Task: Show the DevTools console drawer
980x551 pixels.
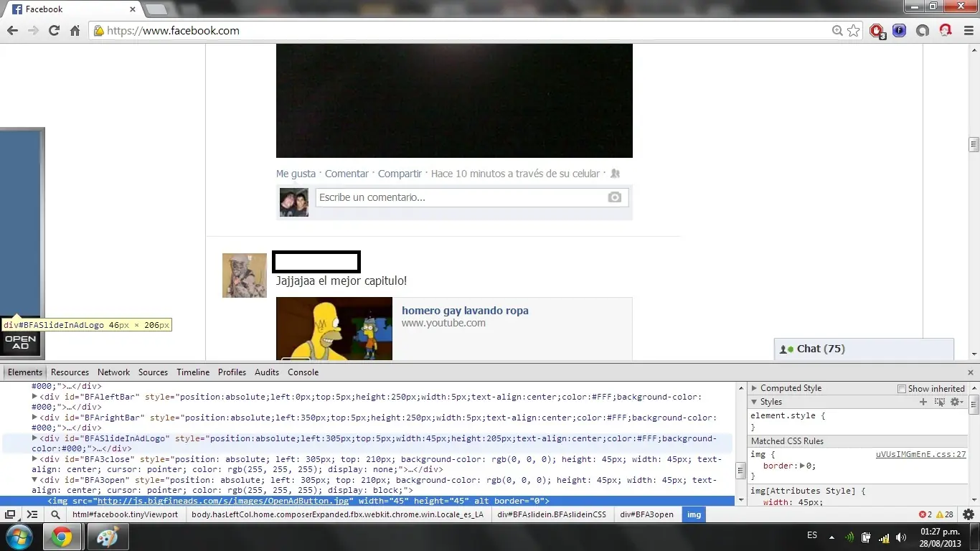Action: click(32, 514)
